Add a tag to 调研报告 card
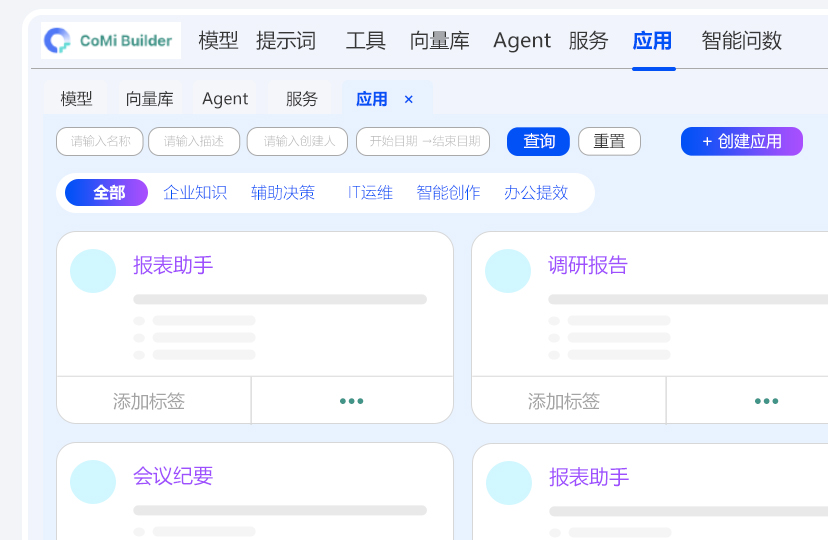This screenshot has width=828, height=540. tap(564, 401)
